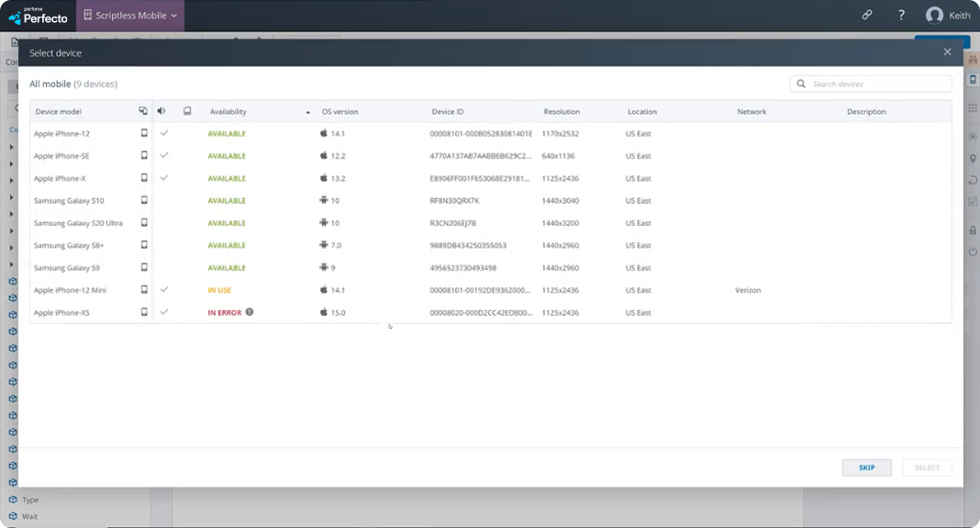Click the lock icon in right sidebar
Viewport: 980px width, 528px height.
click(x=974, y=230)
